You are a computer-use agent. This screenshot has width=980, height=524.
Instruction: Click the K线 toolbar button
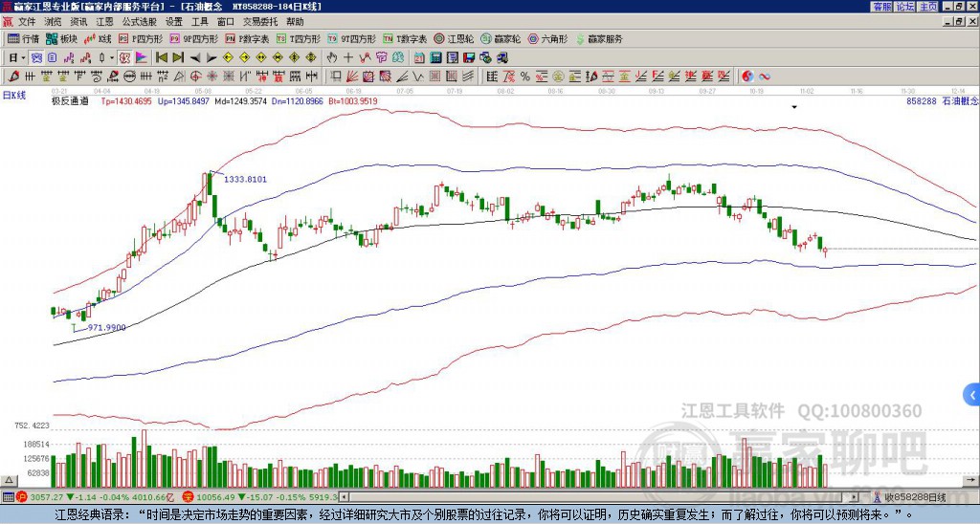tap(97, 38)
